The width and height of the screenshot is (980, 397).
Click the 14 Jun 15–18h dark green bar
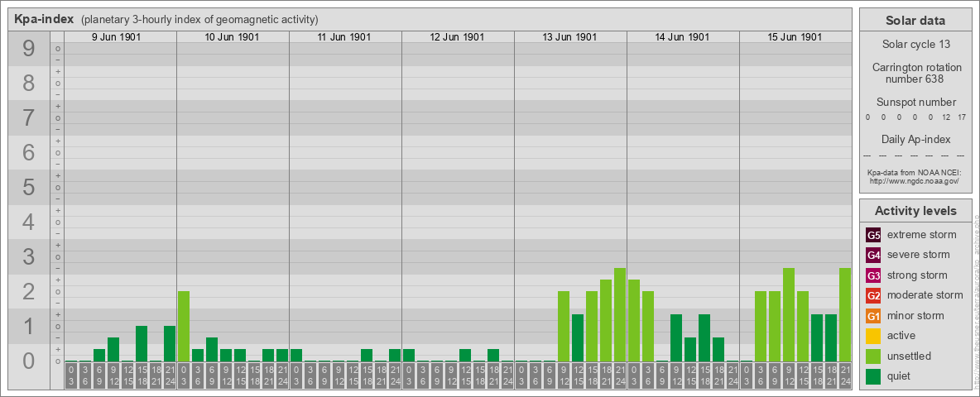(704, 338)
